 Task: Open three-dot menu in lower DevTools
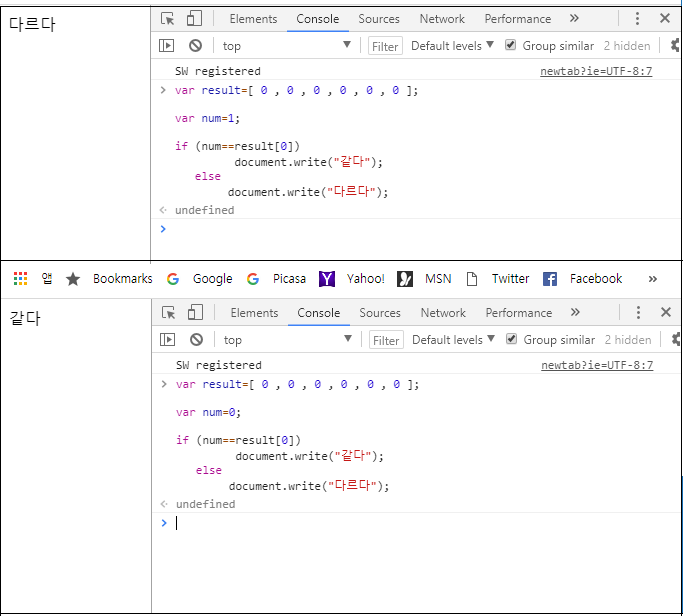(x=638, y=312)
